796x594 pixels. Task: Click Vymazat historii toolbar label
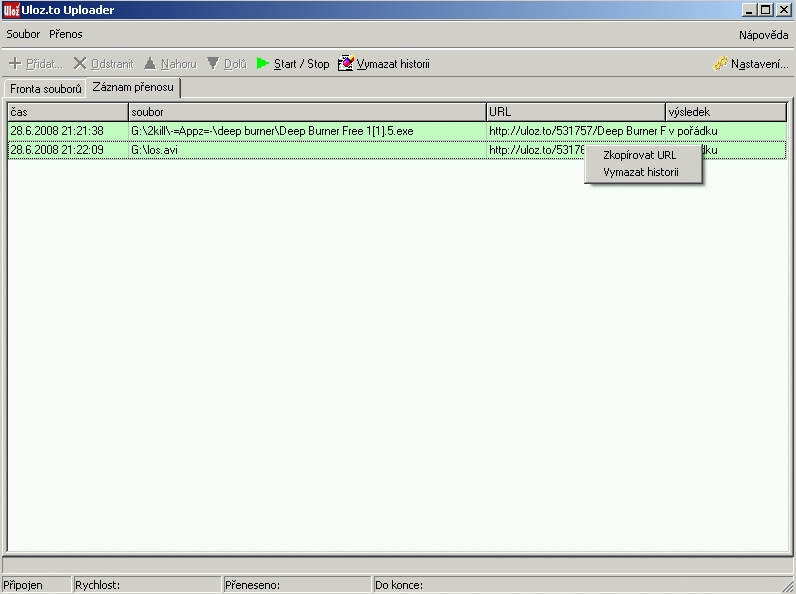click(393, 64)
